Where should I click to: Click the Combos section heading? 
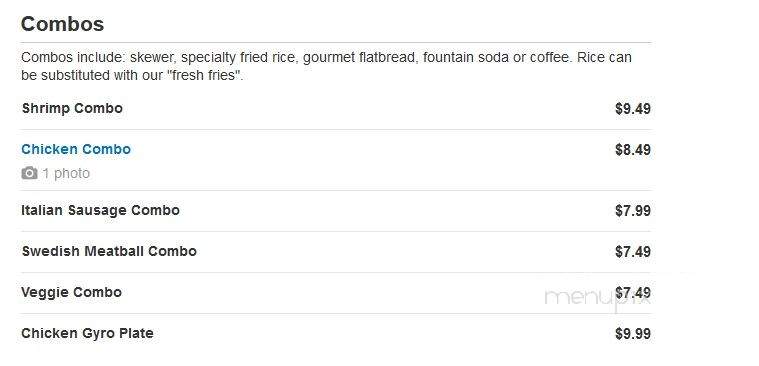[x=62, y=24]
